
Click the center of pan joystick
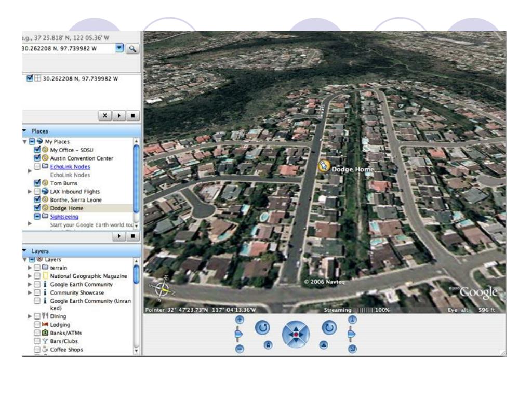point(296,334)
